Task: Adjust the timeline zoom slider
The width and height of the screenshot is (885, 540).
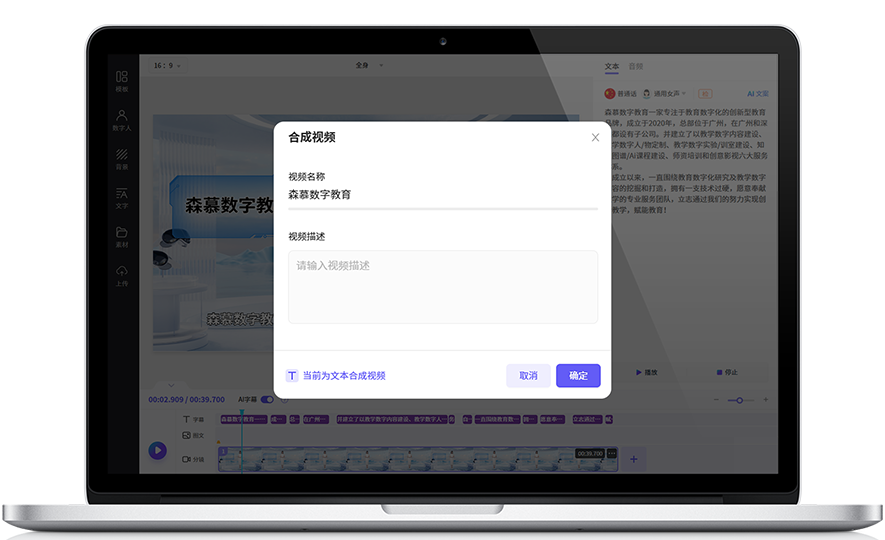Action: tap(741, 400)
